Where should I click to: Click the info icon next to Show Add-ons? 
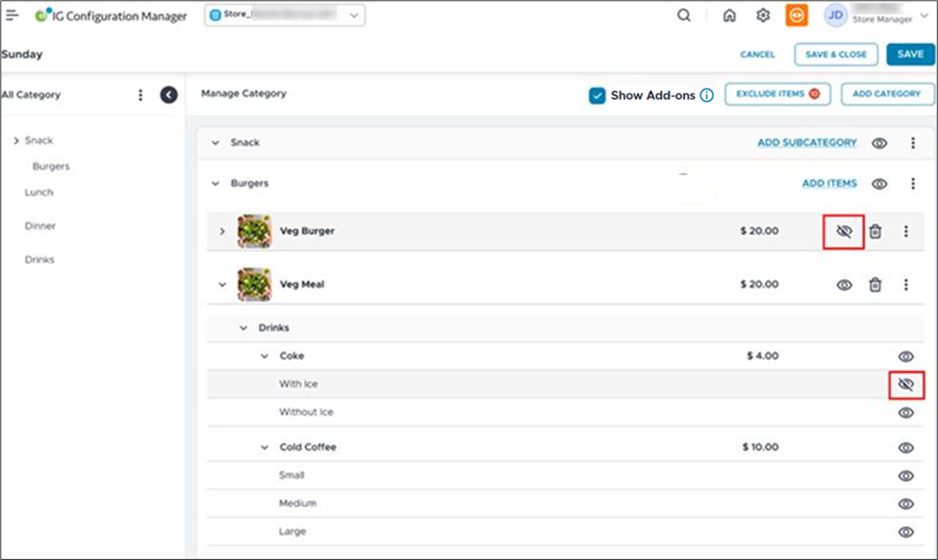[706, 93]
